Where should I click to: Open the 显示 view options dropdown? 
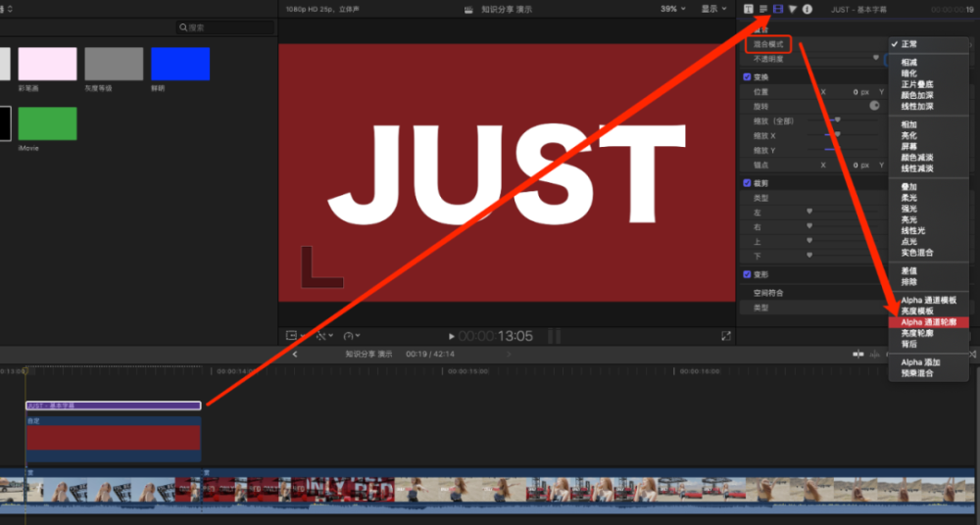click(x=713, y=9)
